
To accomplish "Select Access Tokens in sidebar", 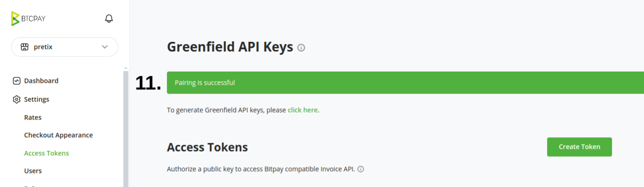I will pyautogui.click(x=46, y=153).
